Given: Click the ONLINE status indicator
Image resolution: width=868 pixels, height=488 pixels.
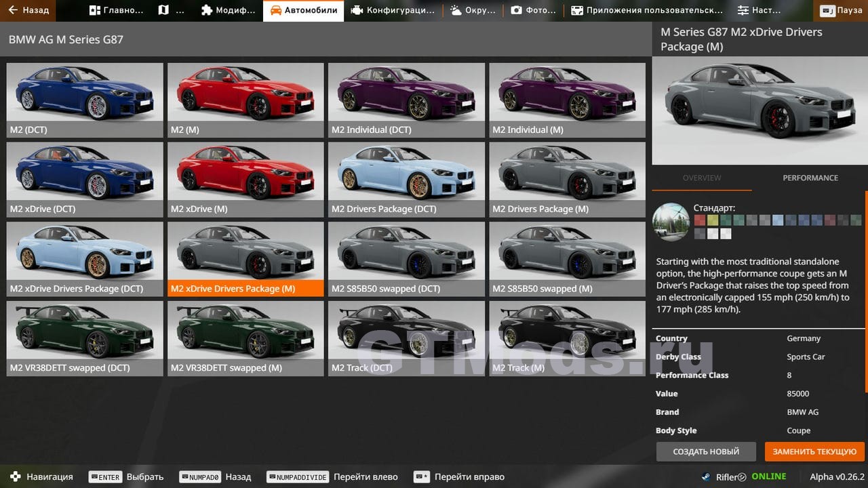Looking at the screenshot, I should (768, 476).
